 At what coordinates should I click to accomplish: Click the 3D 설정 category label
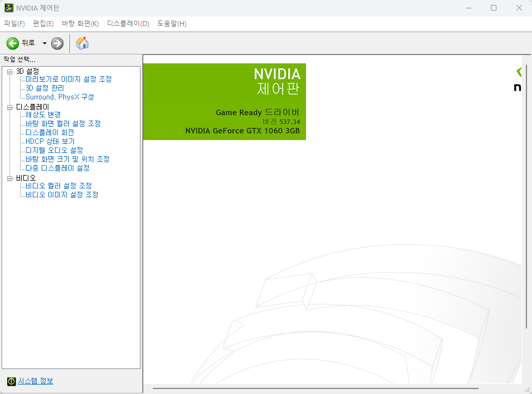(27, 71)
